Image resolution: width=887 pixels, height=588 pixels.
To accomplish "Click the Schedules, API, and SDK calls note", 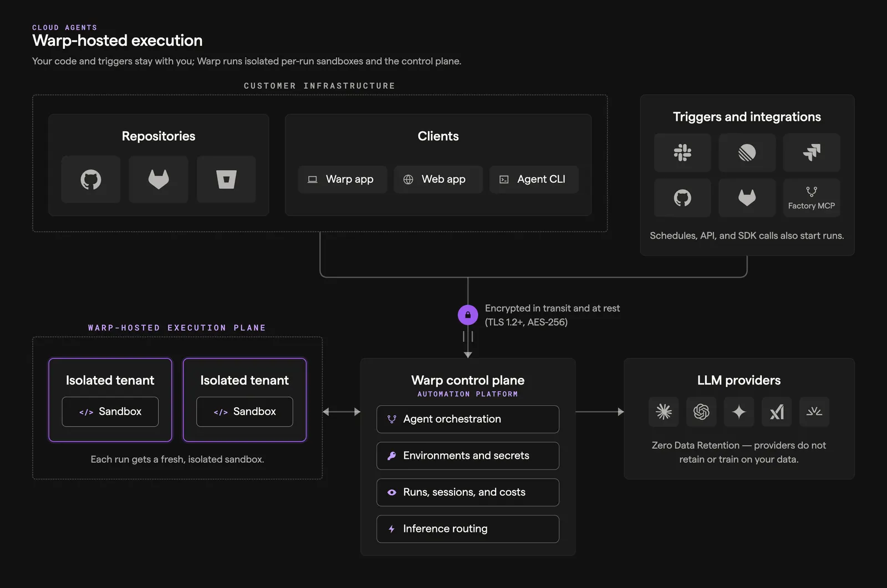I will 747,236.
